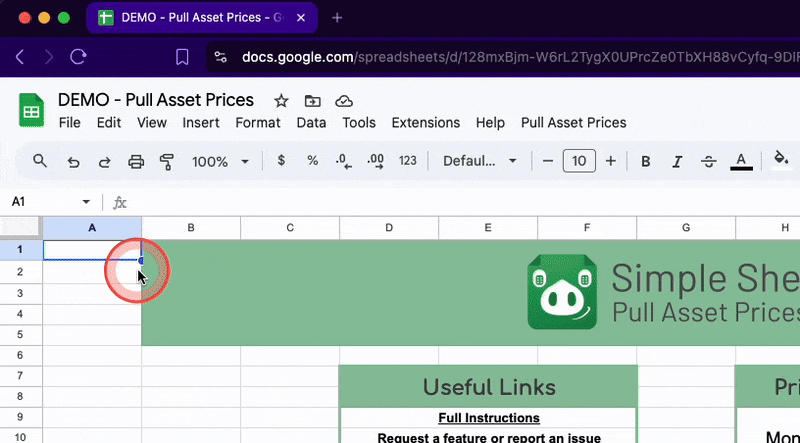Open the Extensions menu
Viewport: 800px width, 443px height.
(426, 123)
